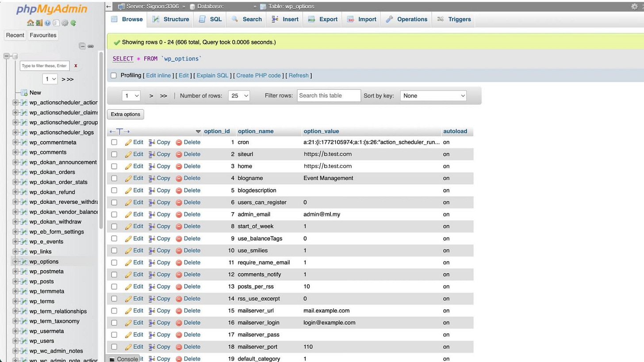This screenshot has height=362, width=644.
Task: Select the cron row checkbox
Action: tap(114, 142)
